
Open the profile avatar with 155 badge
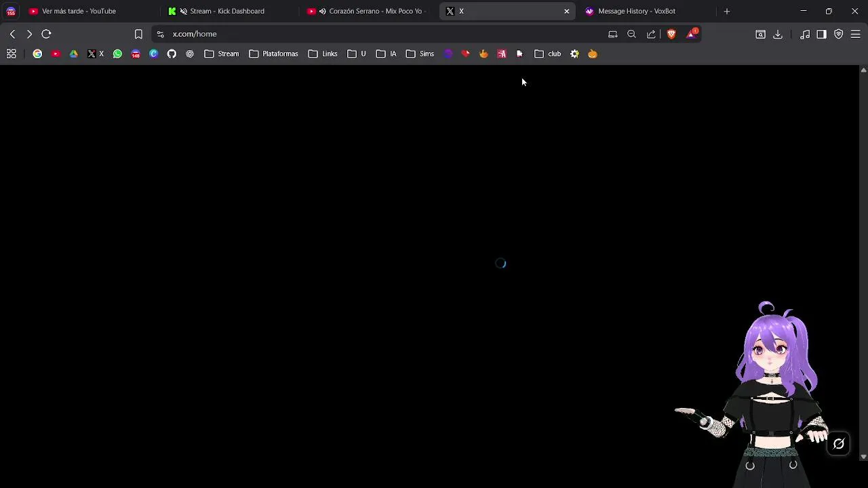(11, 12)
